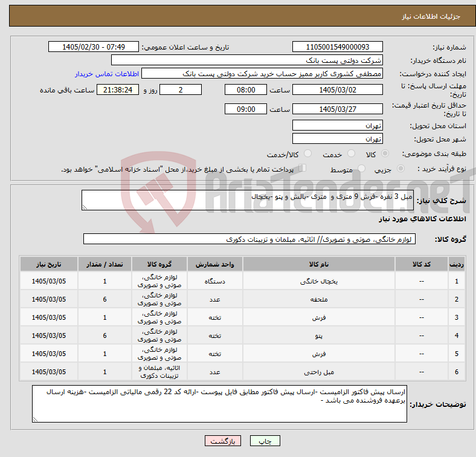Screen dimensions: 476x457
Task: Click the resize handle of شرح کلی نیاز
Action: (x=85, y=207)
